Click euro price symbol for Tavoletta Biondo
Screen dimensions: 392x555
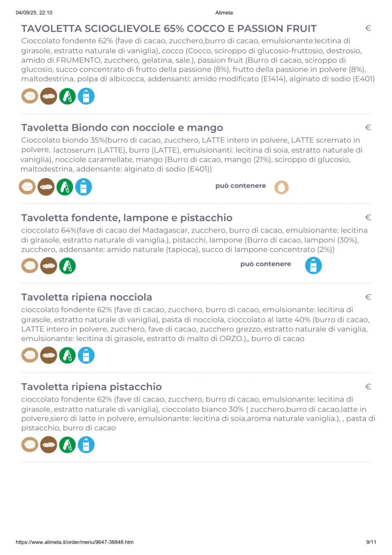click(368, 128)
